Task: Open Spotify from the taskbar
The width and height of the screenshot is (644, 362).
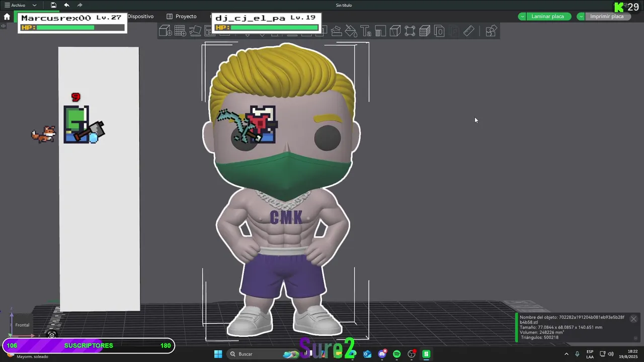Action: pos(397,354)
